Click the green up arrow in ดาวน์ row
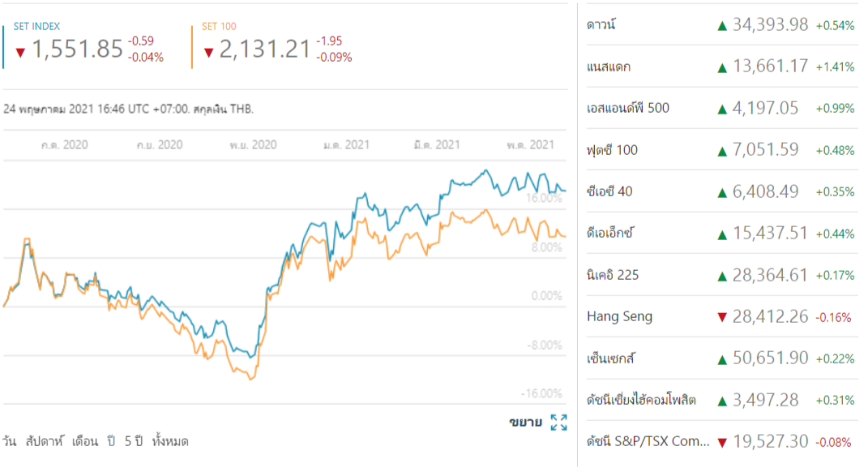The image size is (868, 472). [721, 25]
